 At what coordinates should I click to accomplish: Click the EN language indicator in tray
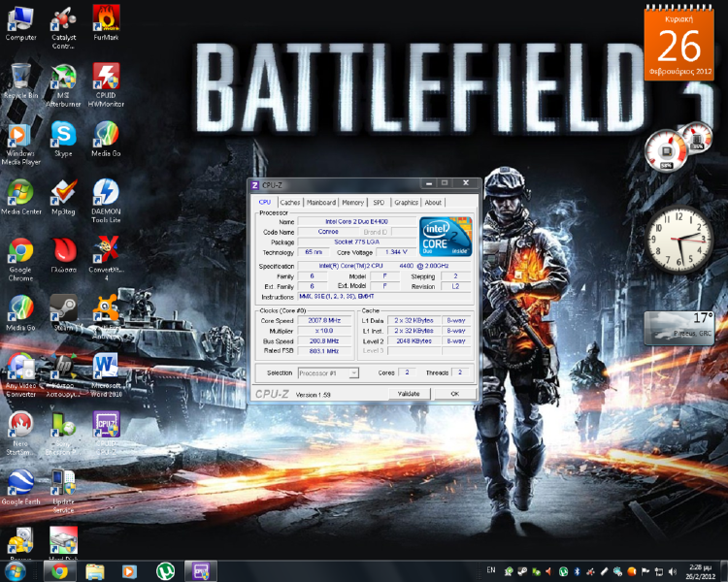coord(491,570)
